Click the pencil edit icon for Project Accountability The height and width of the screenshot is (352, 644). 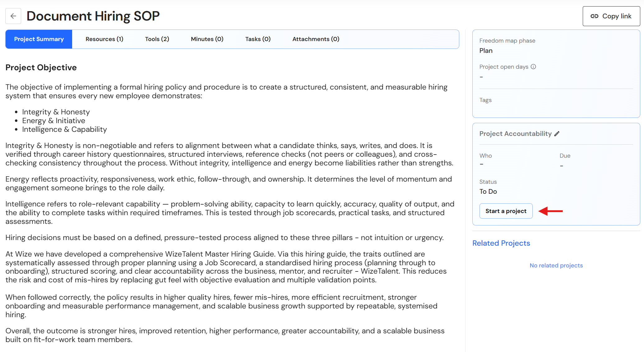[557, 134]
